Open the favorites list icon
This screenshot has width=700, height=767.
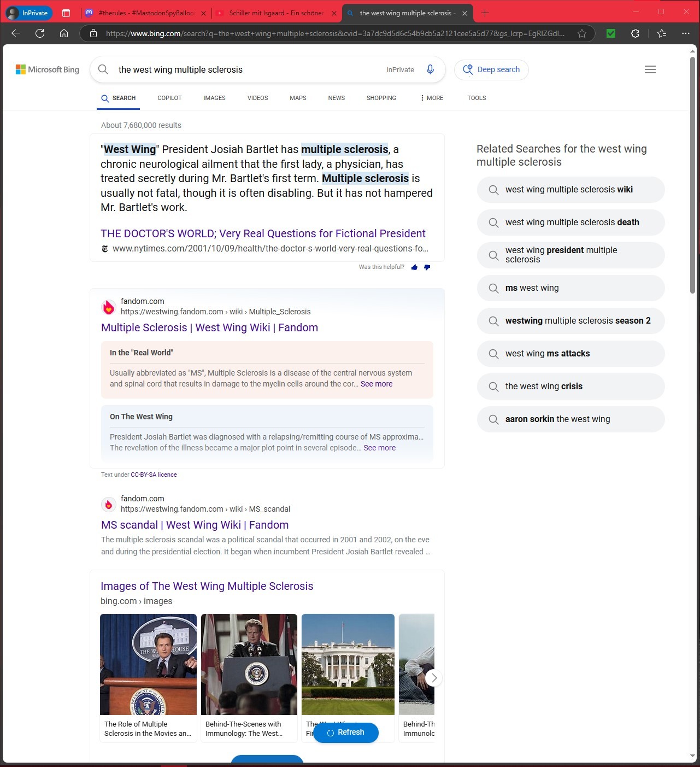(662, 33)
